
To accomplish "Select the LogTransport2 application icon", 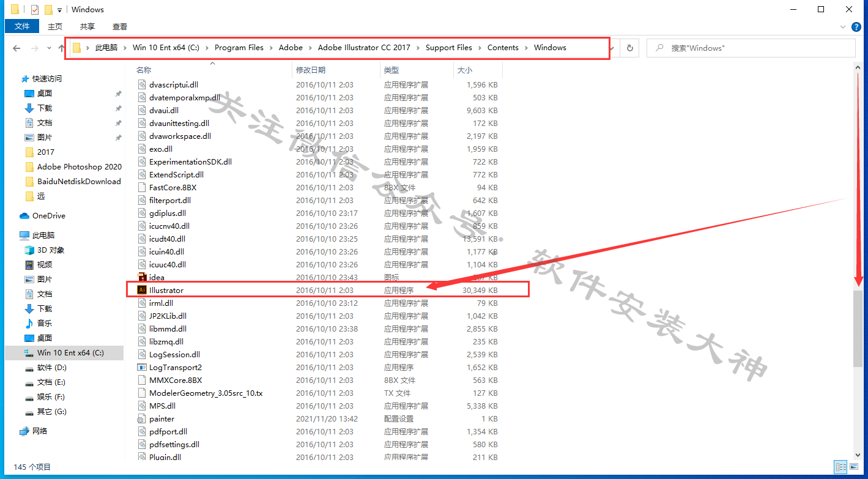I will coord(142,367).
